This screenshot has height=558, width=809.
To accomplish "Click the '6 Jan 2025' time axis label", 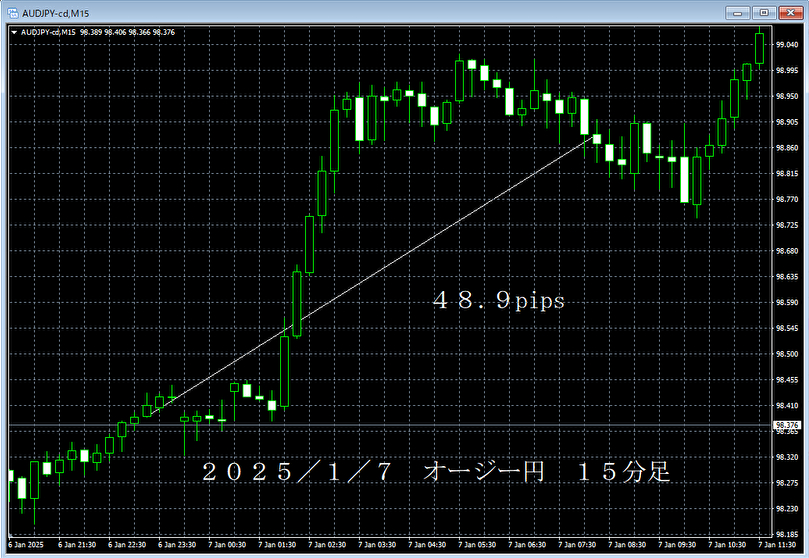I will pyautogui.click(x=26, y=545).
